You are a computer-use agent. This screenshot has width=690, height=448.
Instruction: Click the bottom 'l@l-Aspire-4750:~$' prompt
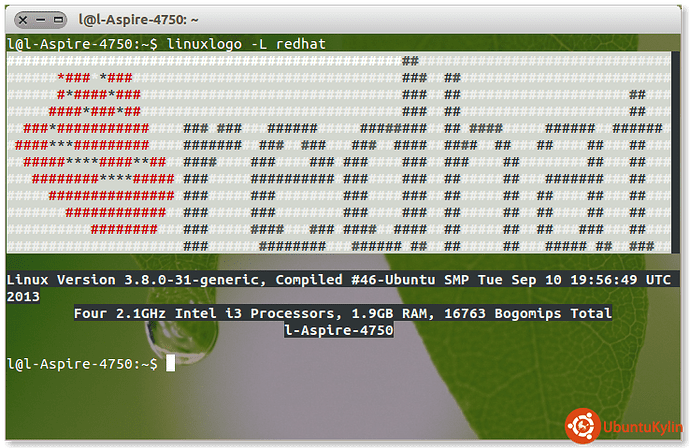[x=82, y=364]
